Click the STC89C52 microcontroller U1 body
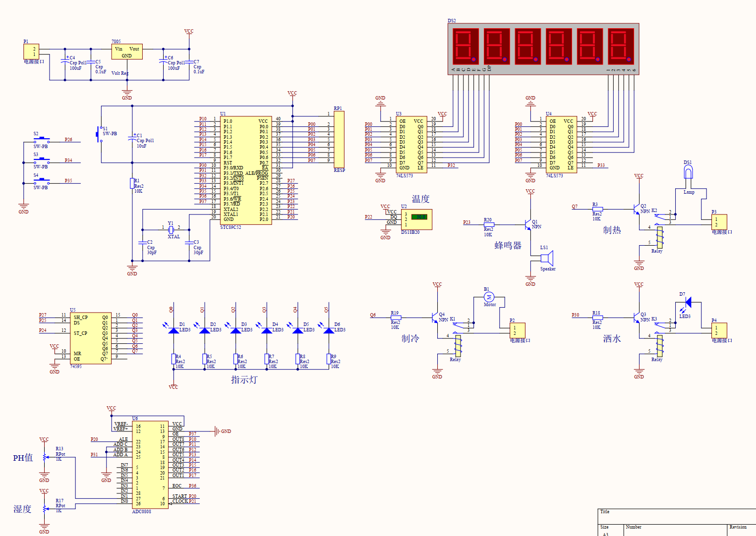This screenshot has height=536, width=756. (x=245, y=170)
